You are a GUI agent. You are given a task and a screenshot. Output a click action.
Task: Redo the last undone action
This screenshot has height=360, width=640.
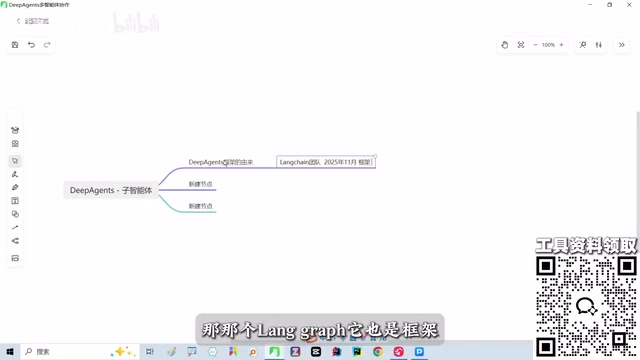tap(47, 45)
